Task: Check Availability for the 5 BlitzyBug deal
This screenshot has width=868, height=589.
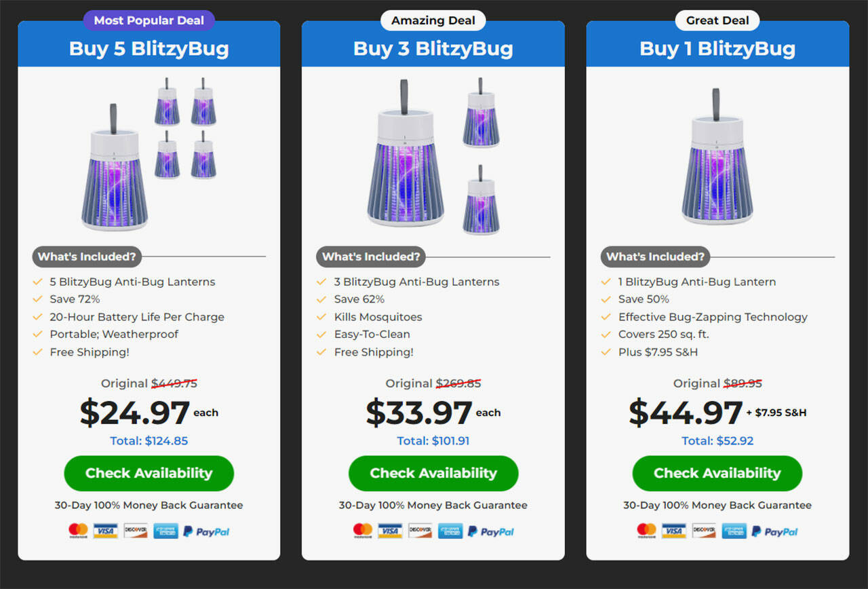Action: click(x=149, y=473)
